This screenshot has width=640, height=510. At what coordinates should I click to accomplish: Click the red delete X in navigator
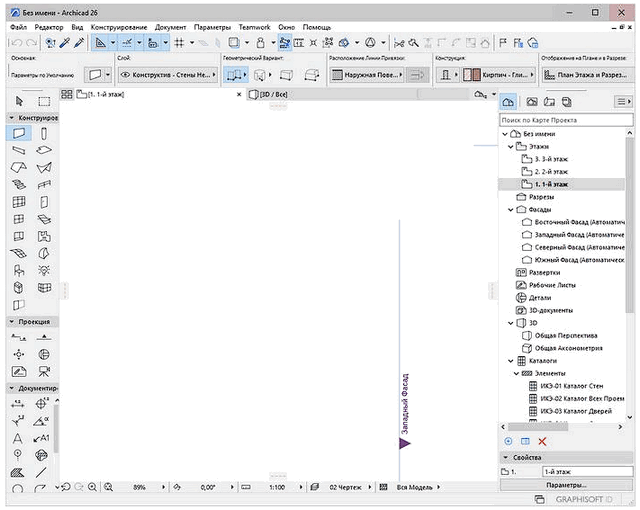(542, 441)
